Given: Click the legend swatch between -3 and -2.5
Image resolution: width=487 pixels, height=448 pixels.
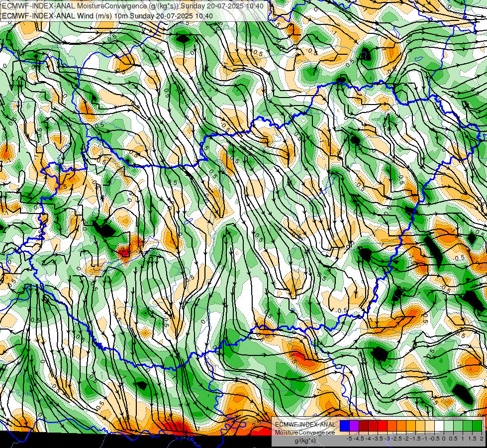Looking at the screenshot, I should (x=392, y=426).
